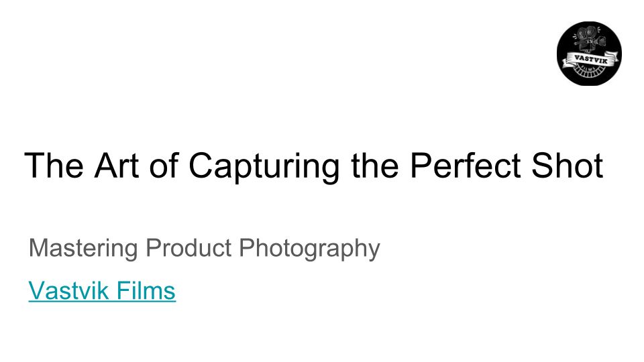
Task: Click the word "Capturing" in the title
Action: (x=264, y=166)
